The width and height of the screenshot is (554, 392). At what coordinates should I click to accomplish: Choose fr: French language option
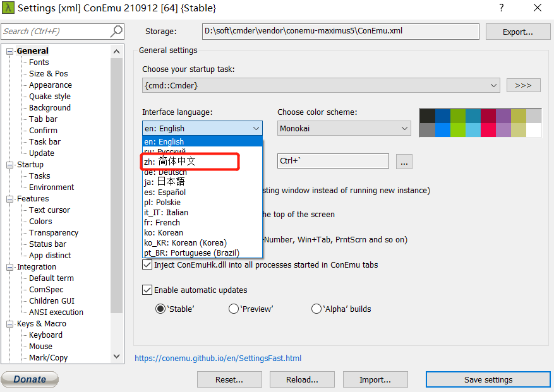[202, 222]
